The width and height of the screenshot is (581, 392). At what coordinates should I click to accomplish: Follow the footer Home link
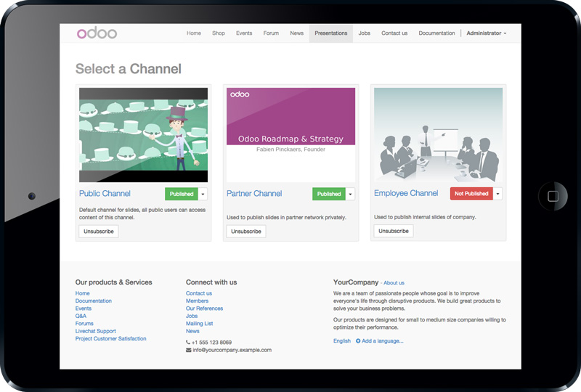(83, 293)
